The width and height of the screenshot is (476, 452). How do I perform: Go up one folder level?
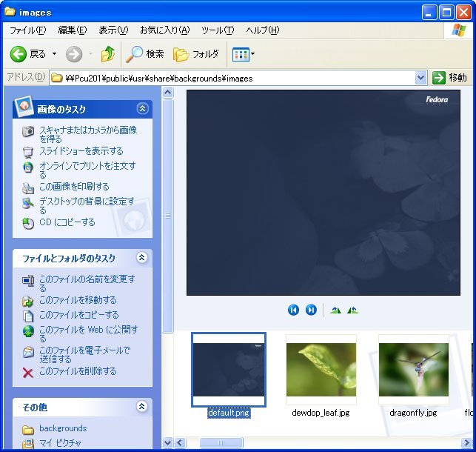coord(108,54)
